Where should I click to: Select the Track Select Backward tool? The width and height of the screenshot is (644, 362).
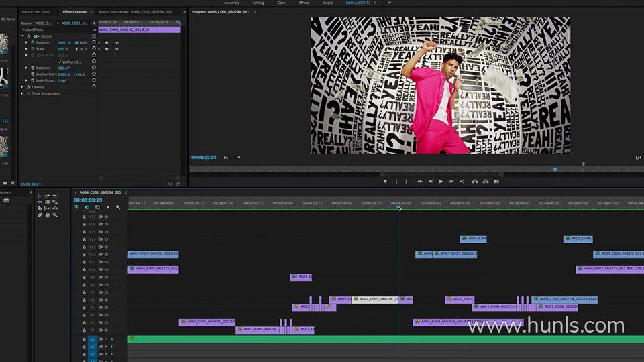[55, 196]
